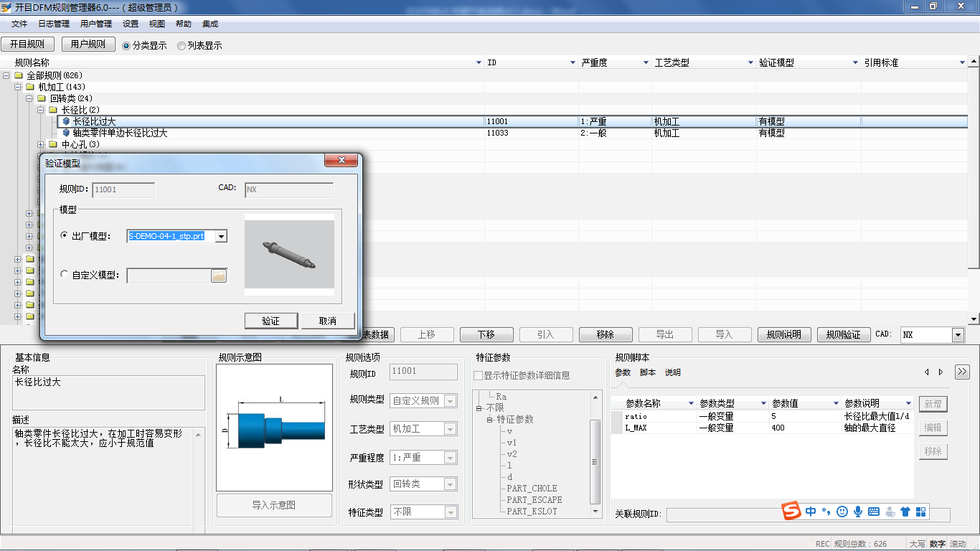Switch Chinese/English with the Sogou 中 icon
This screenshot has width=980, height=551.
[x=811, y=512]
